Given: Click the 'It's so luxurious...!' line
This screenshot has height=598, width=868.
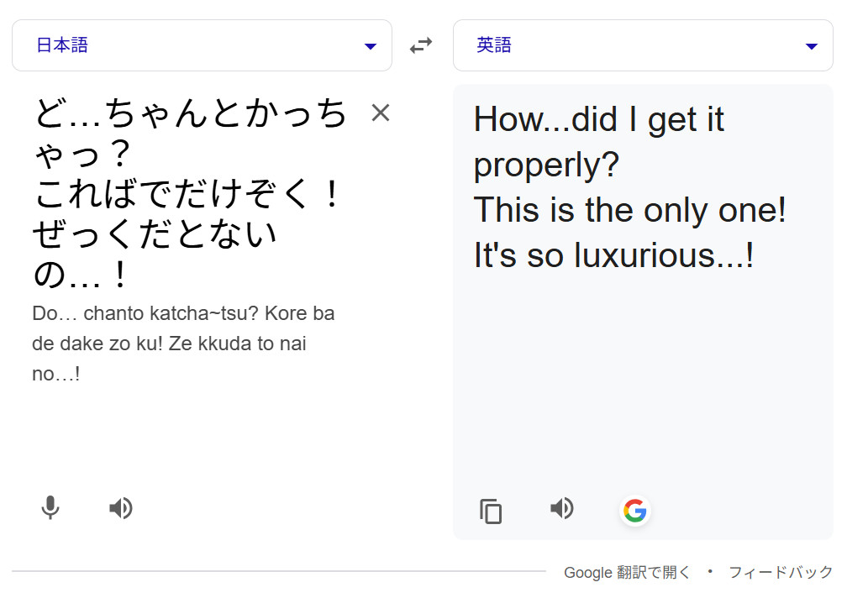Looking at the screenshot, I should point(613,255).
